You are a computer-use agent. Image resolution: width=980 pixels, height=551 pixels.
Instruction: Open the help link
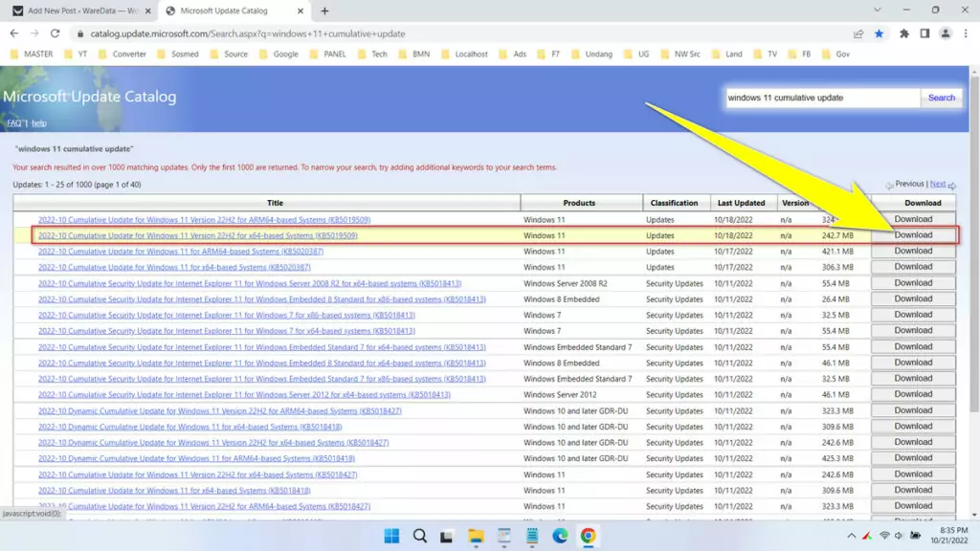(38, 123)
